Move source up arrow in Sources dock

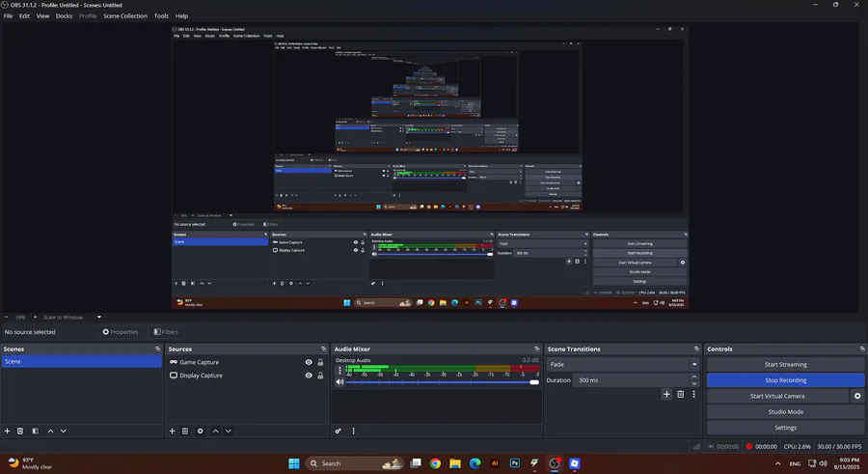pyautogui.click(x=215, y=431)
